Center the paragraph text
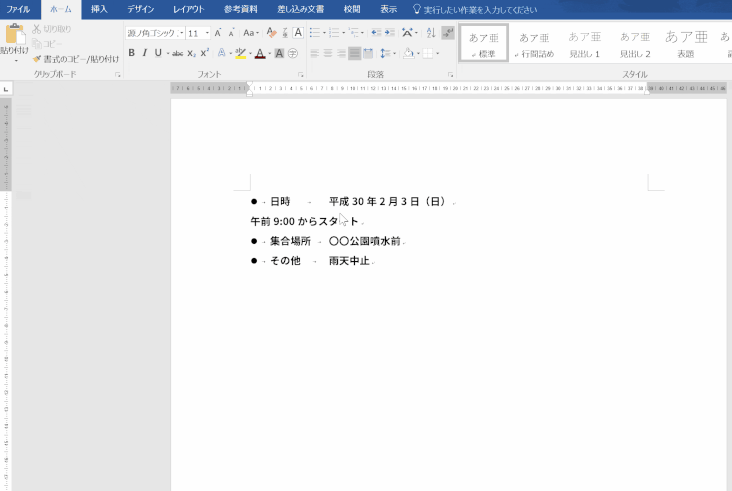The image size is (732, 491). click(x=328, y=53)
